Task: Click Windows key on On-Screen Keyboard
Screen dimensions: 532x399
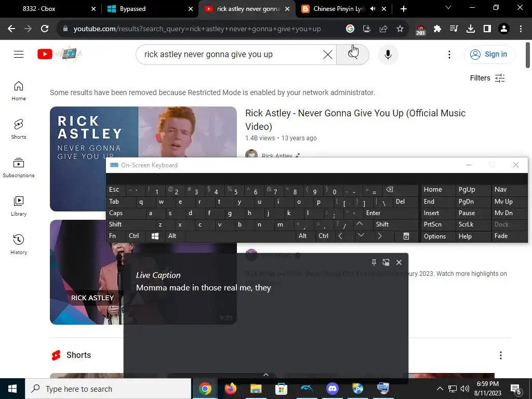Action: (155, 236)
